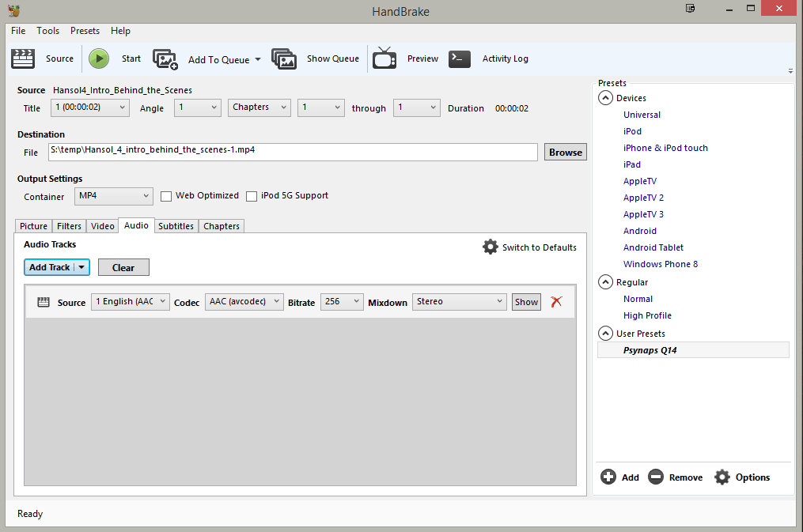Switch to the Picture tab
This screenshot has height=532, width=803.
coord(33,226)
